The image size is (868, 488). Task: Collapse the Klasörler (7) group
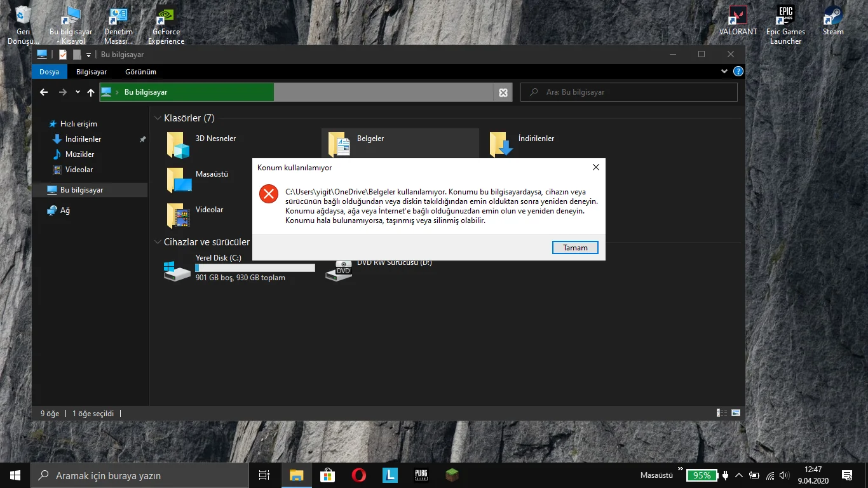click(158, 118)
